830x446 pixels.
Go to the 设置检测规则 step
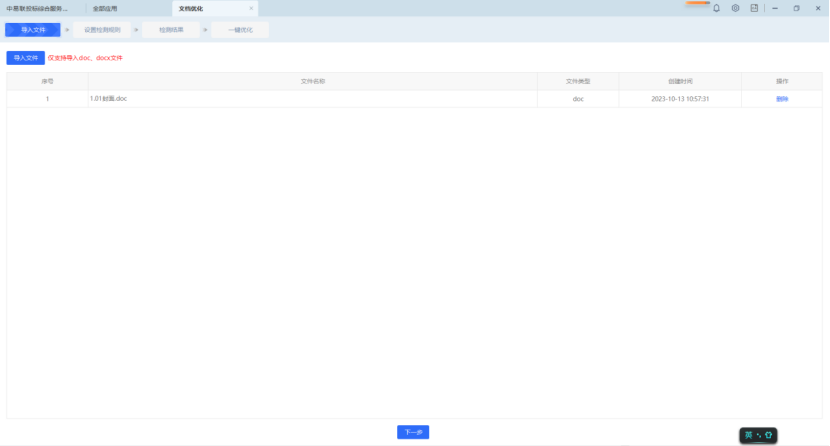point(102,30)
